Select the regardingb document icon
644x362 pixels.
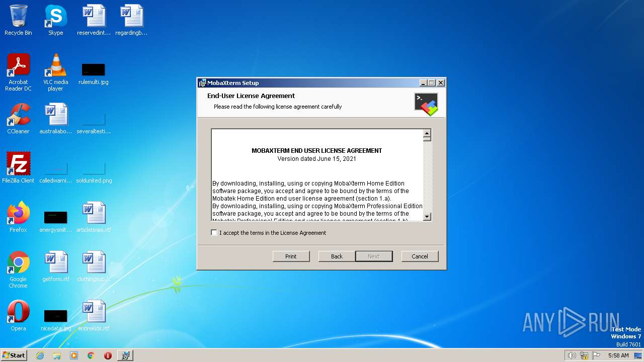pos(131,20)
